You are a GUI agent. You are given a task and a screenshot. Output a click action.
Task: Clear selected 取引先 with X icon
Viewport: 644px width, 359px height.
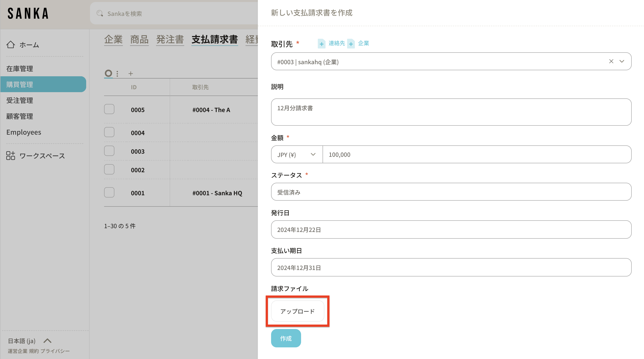[611, 61]
